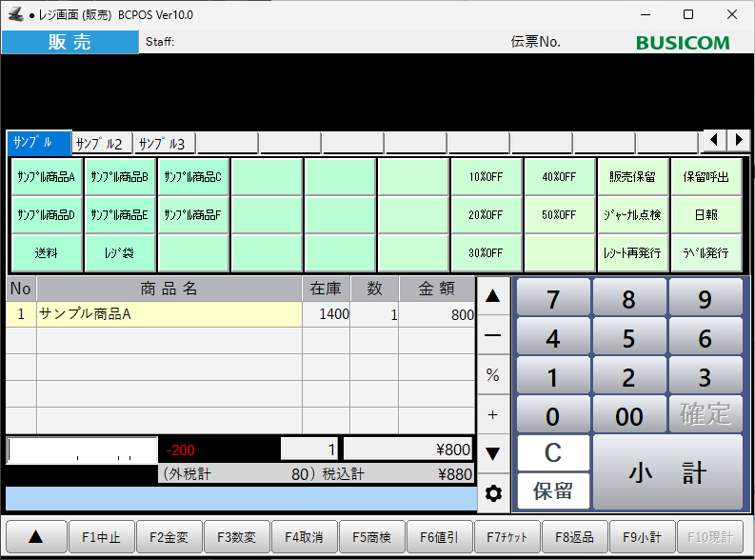Viewport: 755px width, 560px height.
Task: Click the settings gear icon
Action: 493,493
